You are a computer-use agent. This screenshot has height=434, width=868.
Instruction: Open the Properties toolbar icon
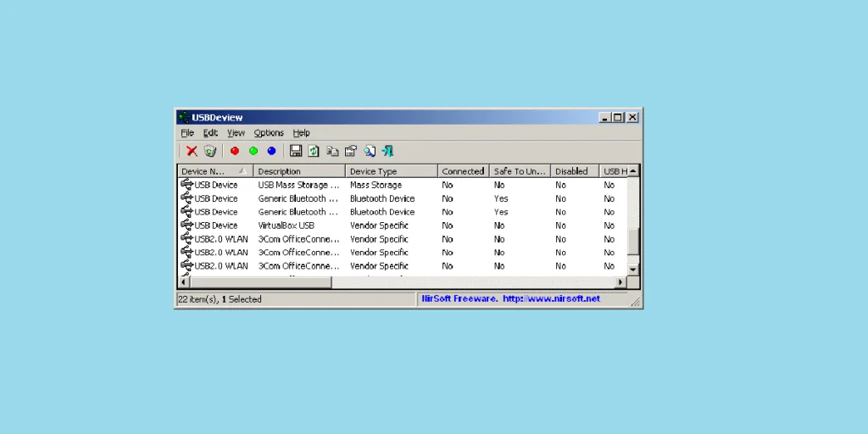point(350,151)
